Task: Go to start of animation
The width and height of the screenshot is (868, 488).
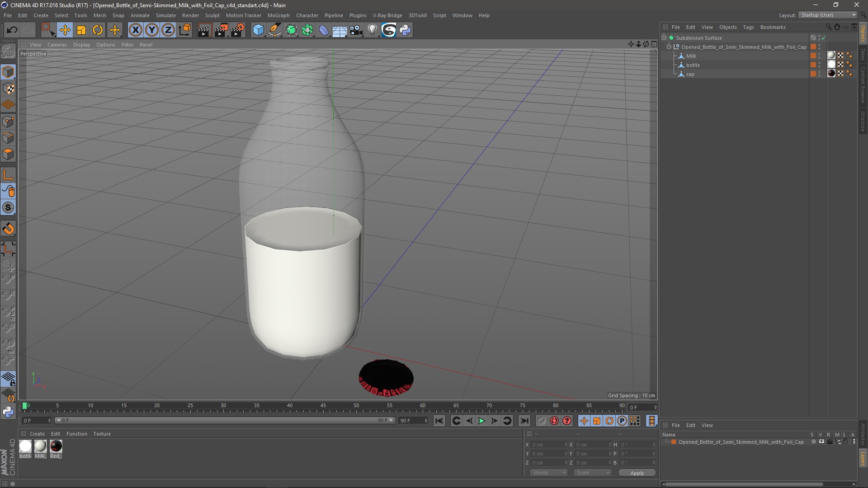Action: pos(439,421)
